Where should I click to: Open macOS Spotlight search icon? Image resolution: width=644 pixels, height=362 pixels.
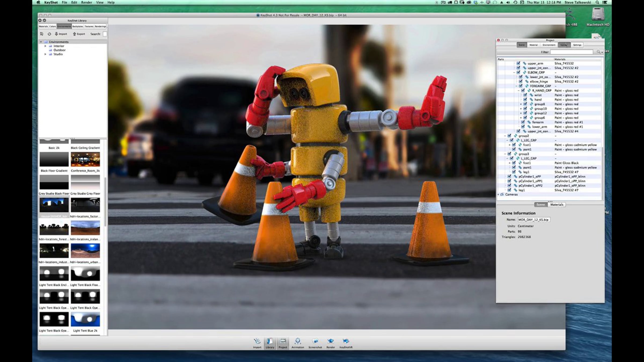(x=597, y=2)
